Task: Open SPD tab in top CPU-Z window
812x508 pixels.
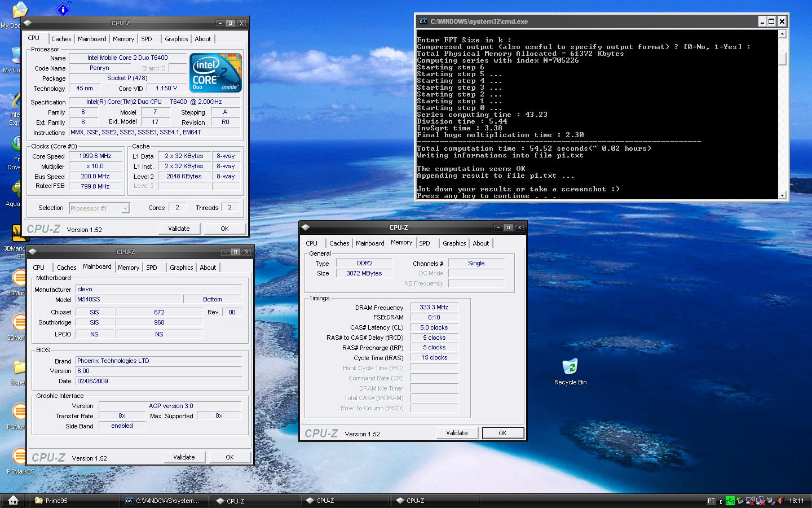Action: tap(147, 39)
